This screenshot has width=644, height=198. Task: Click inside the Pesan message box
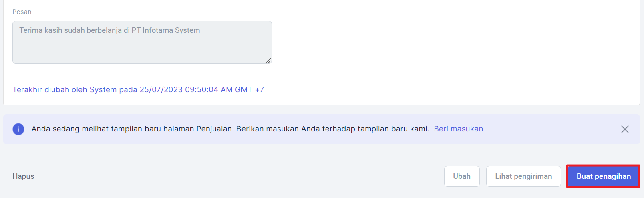pos(142,42)
